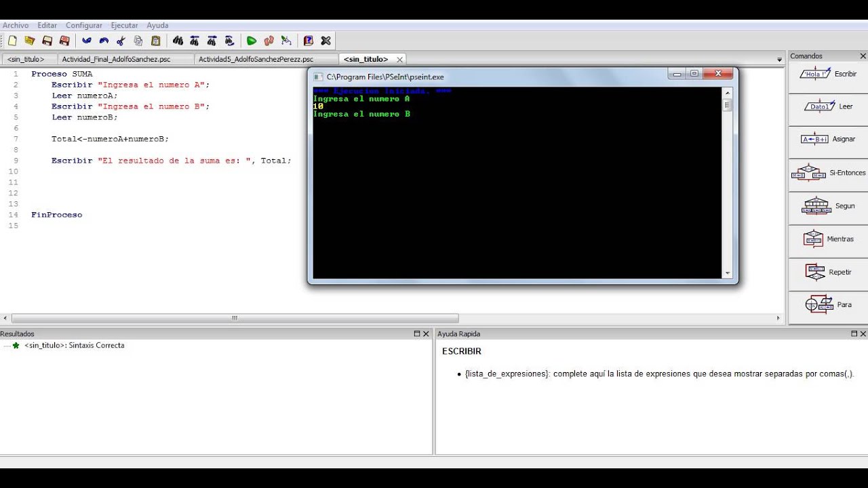Minimize the pseint.exe console window
868x488 pixels.
coord(677,74)
